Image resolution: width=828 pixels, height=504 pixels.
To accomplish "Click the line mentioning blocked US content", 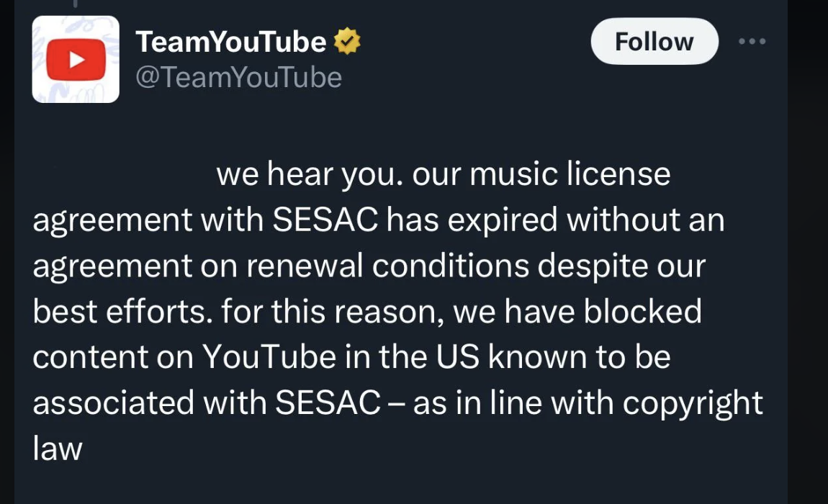I will [353, 356].
